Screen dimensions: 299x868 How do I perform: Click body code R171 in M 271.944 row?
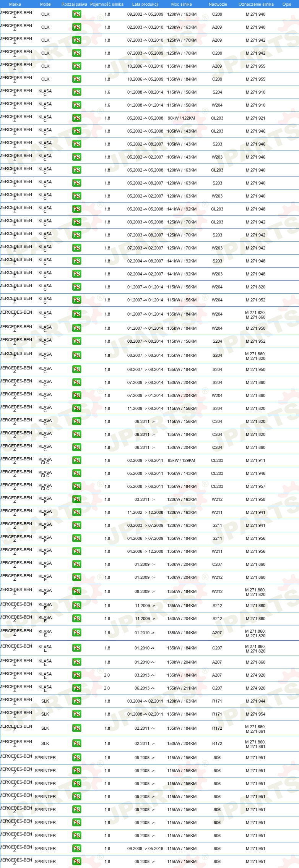coord(217,701)
